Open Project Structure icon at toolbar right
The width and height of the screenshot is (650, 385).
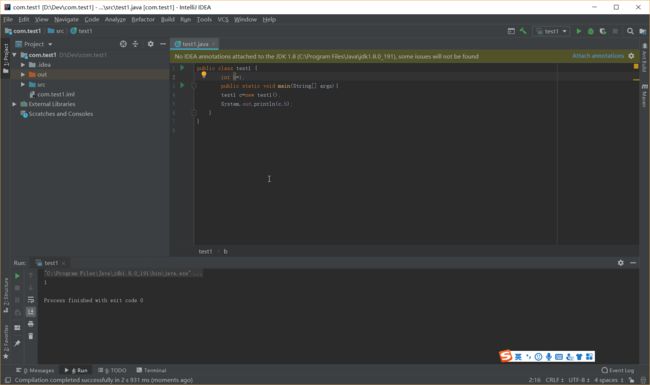tap(642, 31)
